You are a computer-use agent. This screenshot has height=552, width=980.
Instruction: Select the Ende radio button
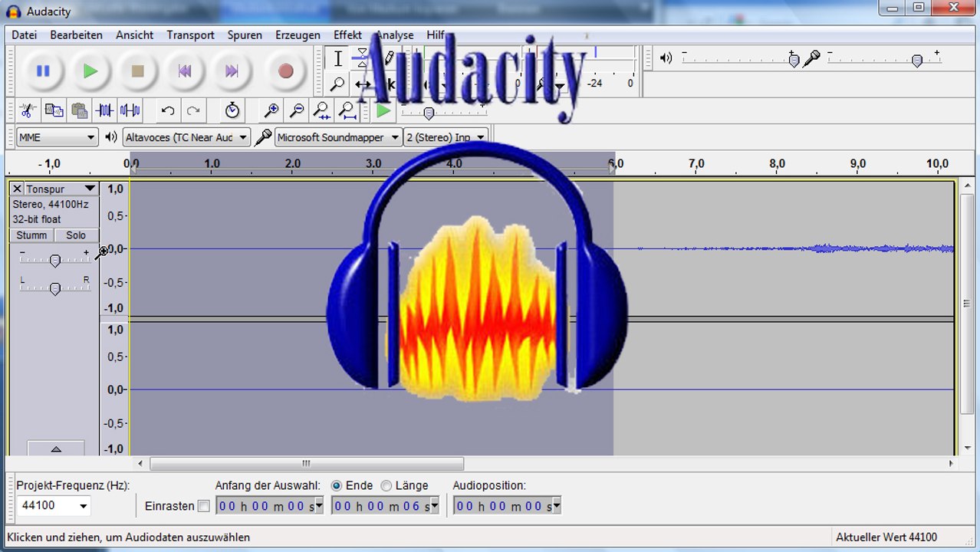[x=337, y=485]
